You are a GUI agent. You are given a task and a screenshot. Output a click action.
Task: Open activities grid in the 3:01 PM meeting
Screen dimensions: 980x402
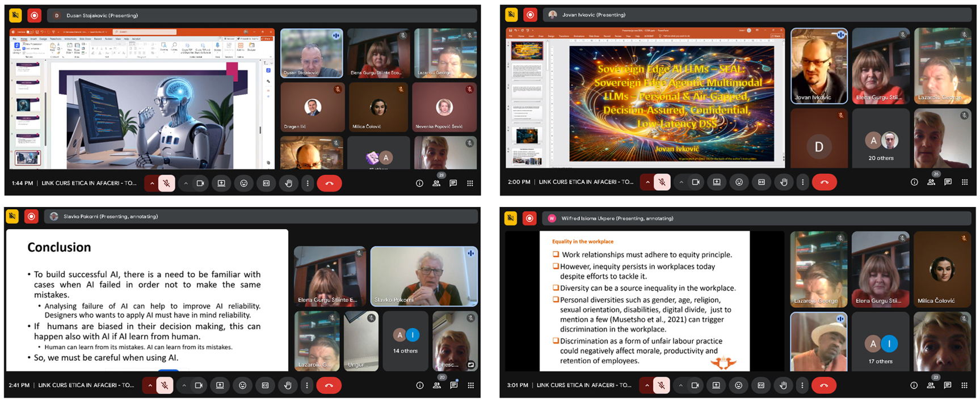[x=964, y=386]
